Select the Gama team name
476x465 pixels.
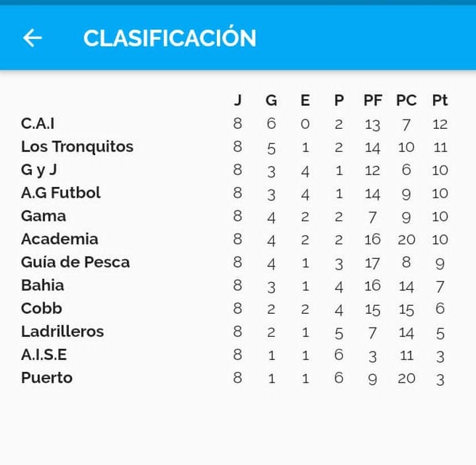coord(44,216)
